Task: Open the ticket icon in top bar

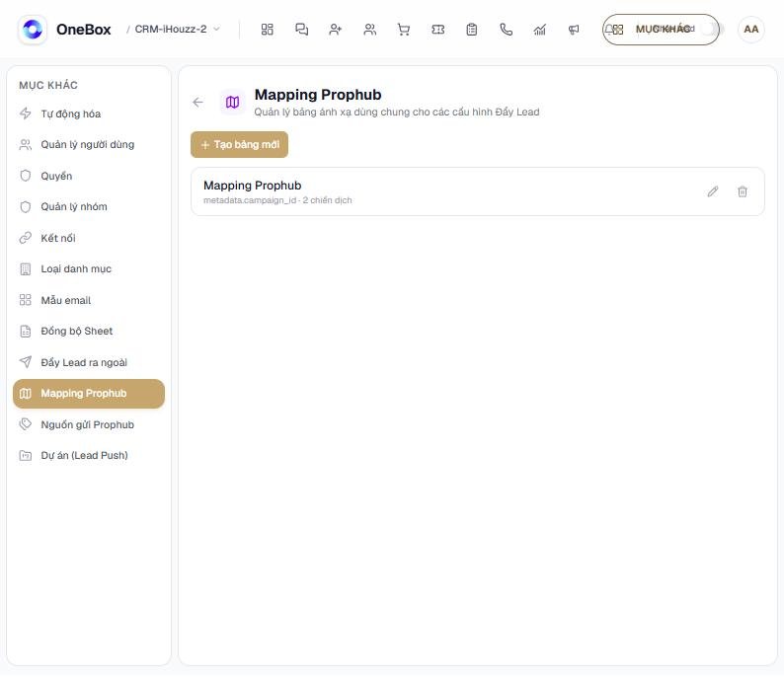Action: click(438, 30)
